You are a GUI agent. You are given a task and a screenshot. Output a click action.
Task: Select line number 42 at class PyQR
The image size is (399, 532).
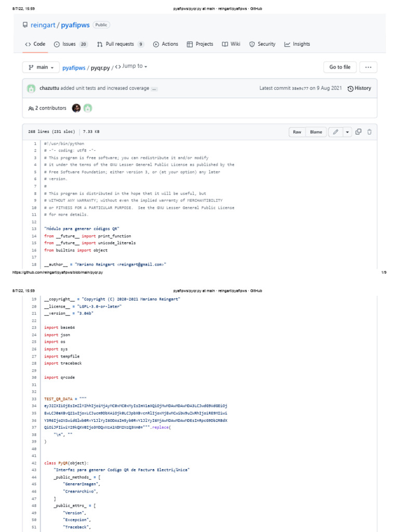(x=34, y=463)
